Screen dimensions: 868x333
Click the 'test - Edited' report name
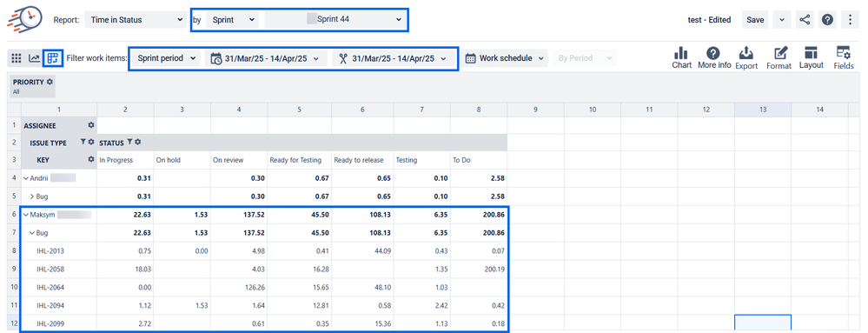click(x=709, y=19)
